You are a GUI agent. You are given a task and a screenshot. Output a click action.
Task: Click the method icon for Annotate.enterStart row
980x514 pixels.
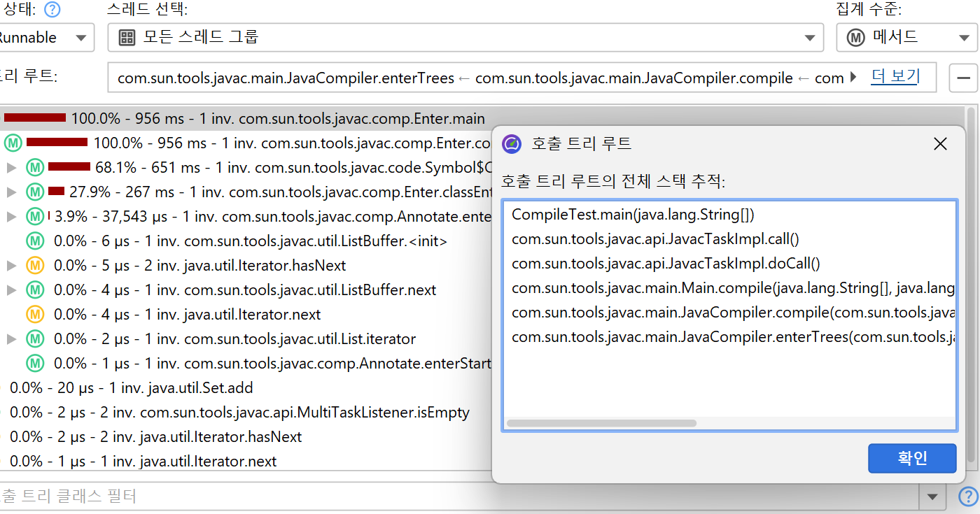tap(35, 364)
